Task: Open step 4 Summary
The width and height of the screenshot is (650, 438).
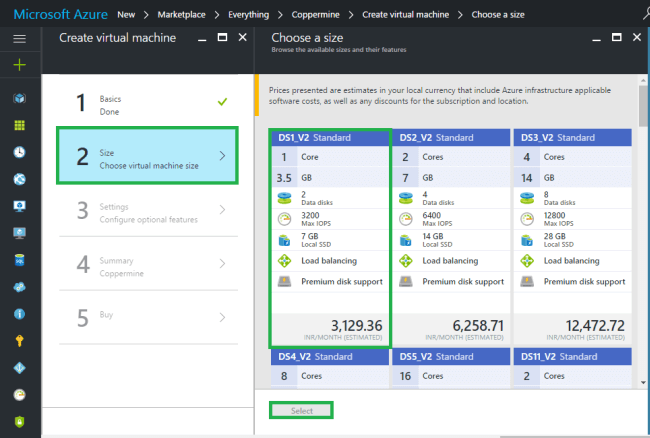Action: coord(148,264)
